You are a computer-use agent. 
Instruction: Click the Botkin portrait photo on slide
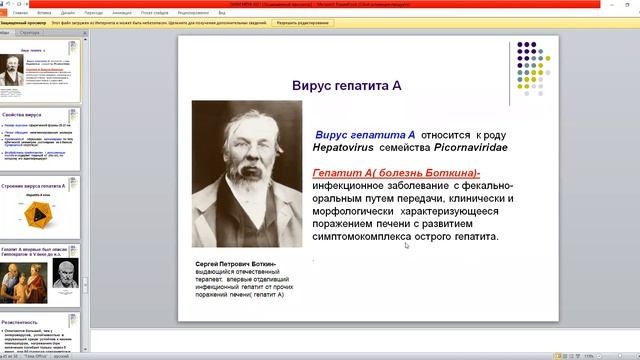coord(247,174)
